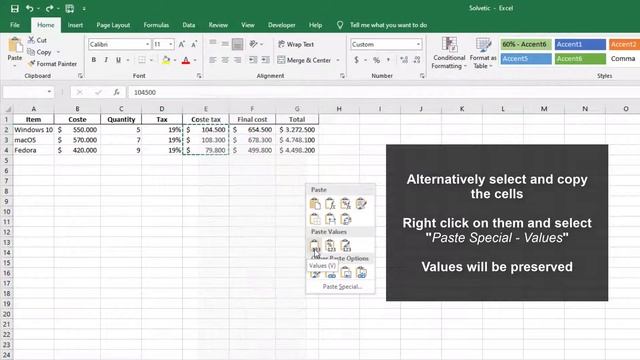Image resolution: width=640 pixels, height=360 pixels.
Task: Click the Percent Style button
Action: [376, 60]
